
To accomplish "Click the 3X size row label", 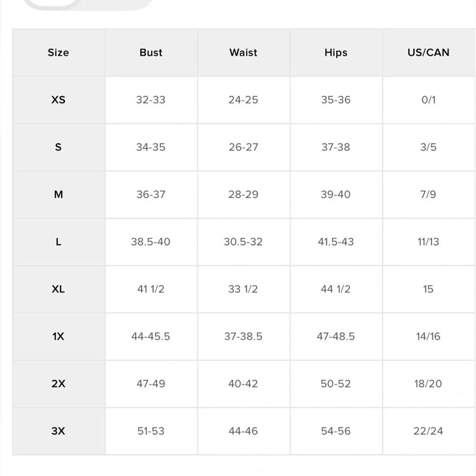I will click(58, 431).
